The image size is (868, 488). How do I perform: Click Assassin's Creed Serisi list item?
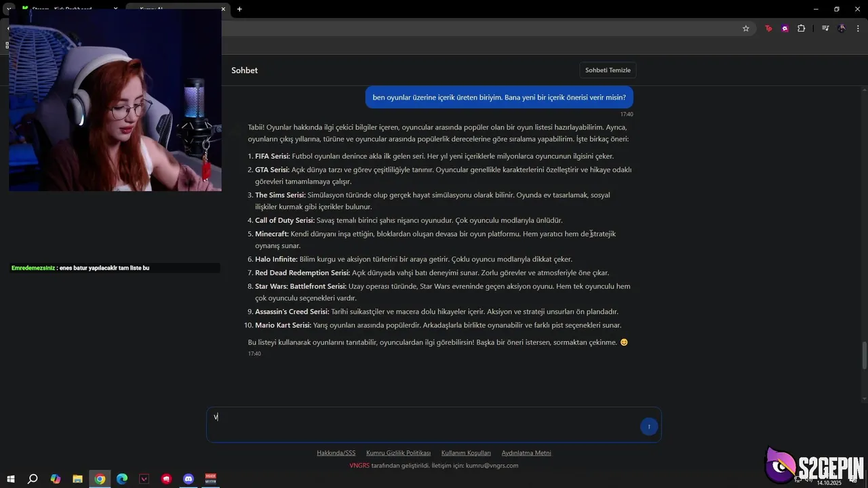(437, 312)
